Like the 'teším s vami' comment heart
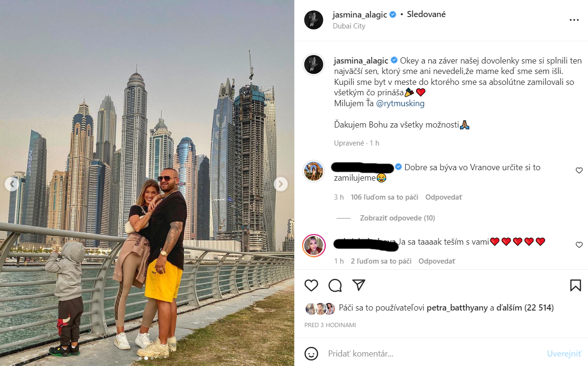The image size is (588, 366). click(579, 245)
